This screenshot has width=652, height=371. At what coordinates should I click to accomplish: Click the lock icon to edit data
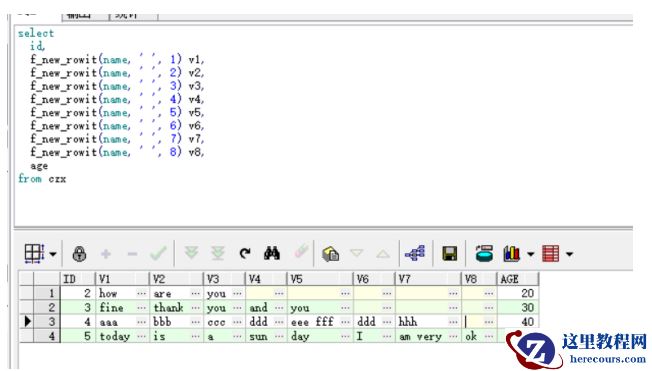[x=79, y=253]
